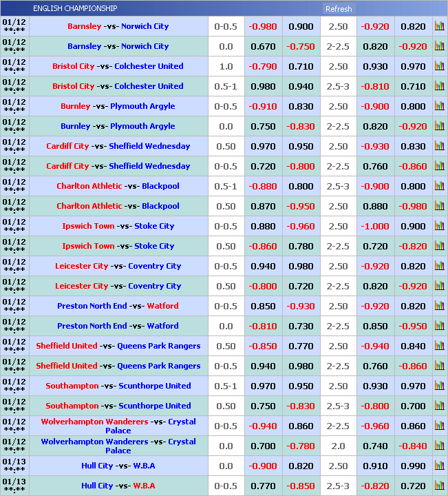Image resolution: width=448 pixels, height=496 pixels.
Task: Show chart icon for Leicester City 0-0.5 handicap row
Action: (x=439, y=266)
